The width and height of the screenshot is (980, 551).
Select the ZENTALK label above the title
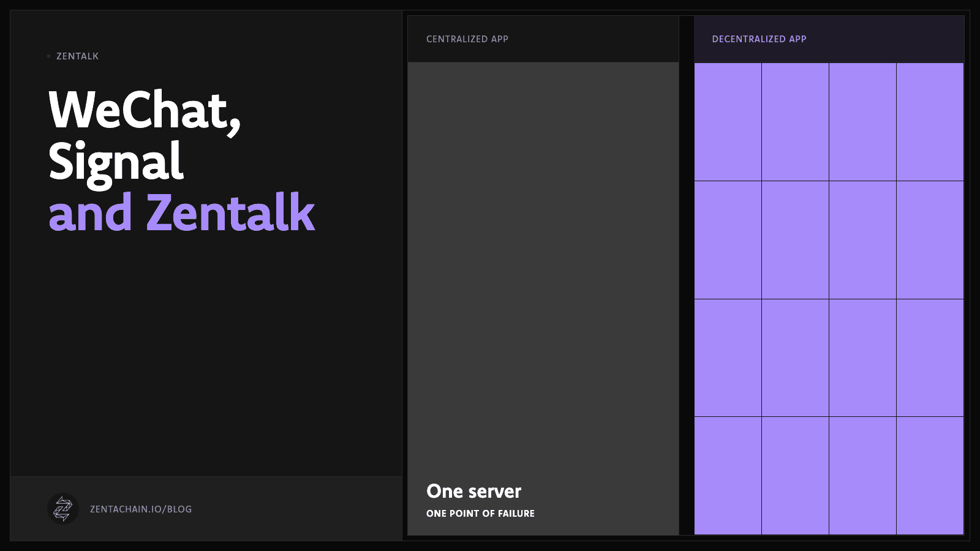77,56
